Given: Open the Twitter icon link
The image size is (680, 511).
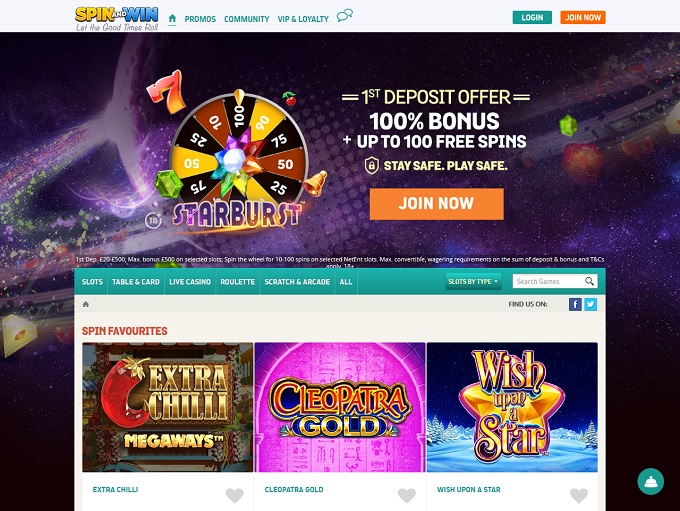Looking at the screenshot, I should (590, 304).
